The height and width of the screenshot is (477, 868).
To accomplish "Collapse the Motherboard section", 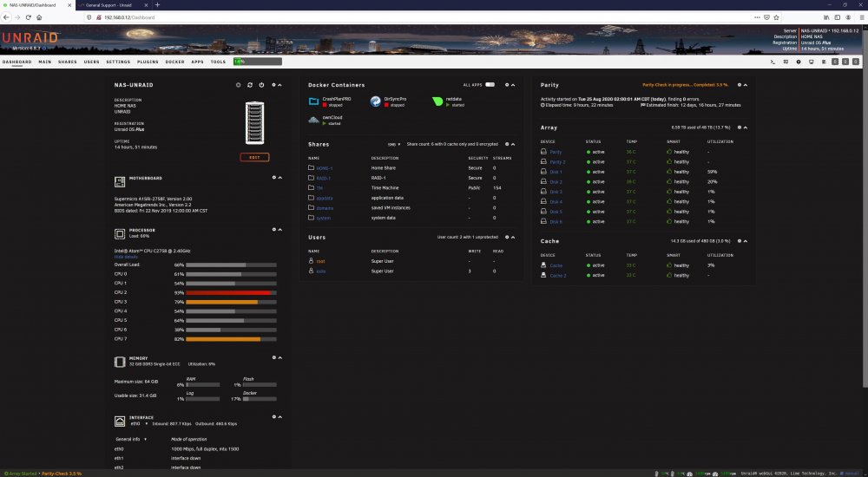I will click(x=279, y=178).
